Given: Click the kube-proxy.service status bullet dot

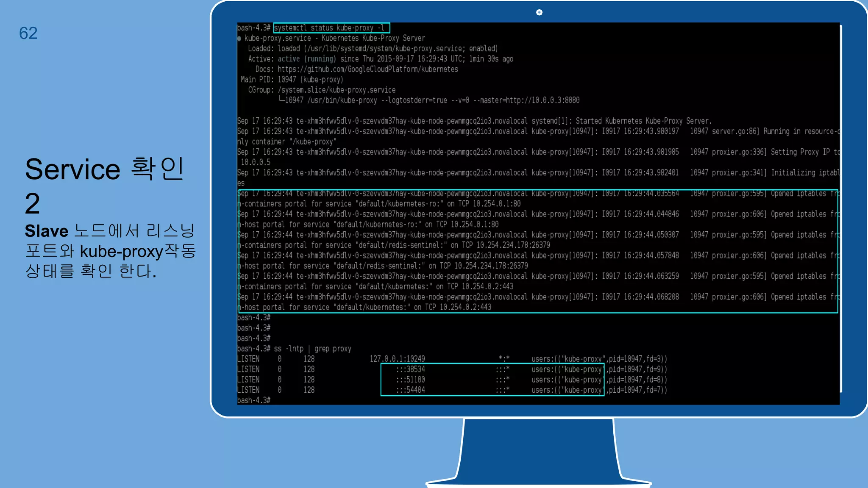Looking at the screenshot, I should (239, 39).
